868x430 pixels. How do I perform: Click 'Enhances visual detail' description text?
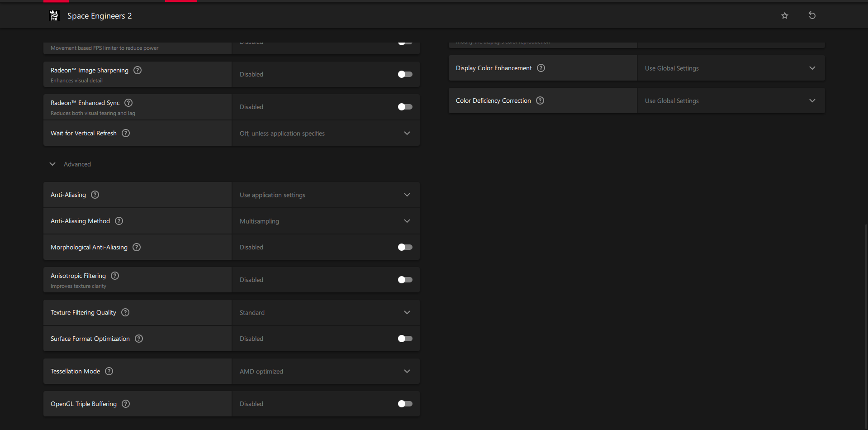click(76, 81)
